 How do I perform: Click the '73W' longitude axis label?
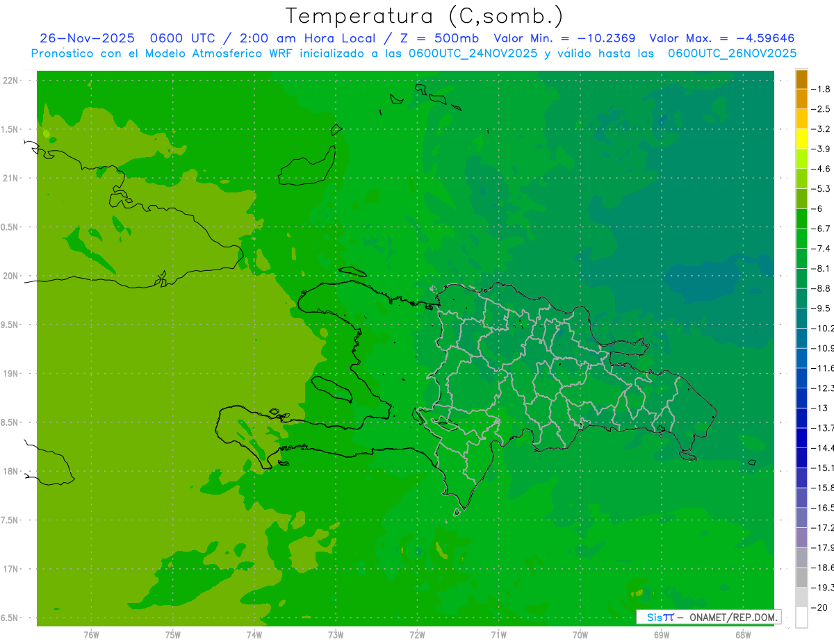[x=336, y=635]
